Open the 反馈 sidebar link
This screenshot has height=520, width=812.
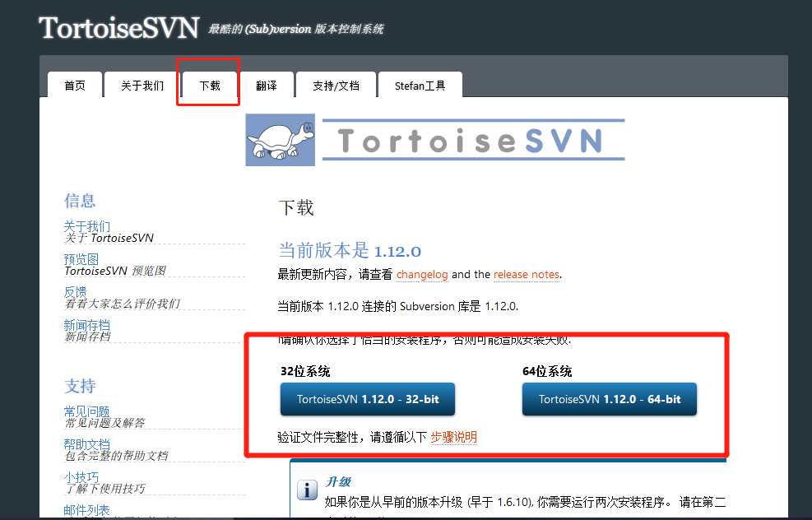tap(75, 292)
